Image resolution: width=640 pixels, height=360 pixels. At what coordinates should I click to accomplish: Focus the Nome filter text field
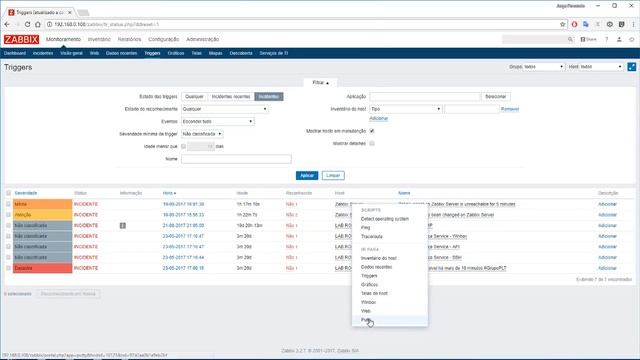[236, 159]
